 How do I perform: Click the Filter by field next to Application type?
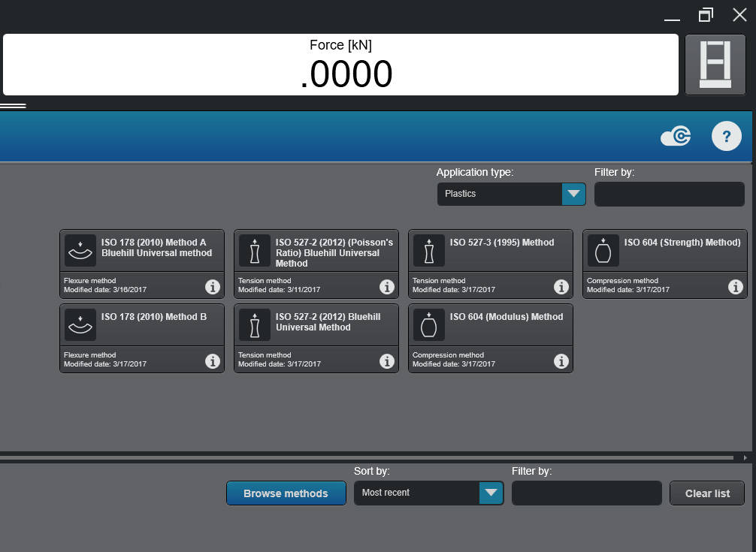[x=669, y=194]
